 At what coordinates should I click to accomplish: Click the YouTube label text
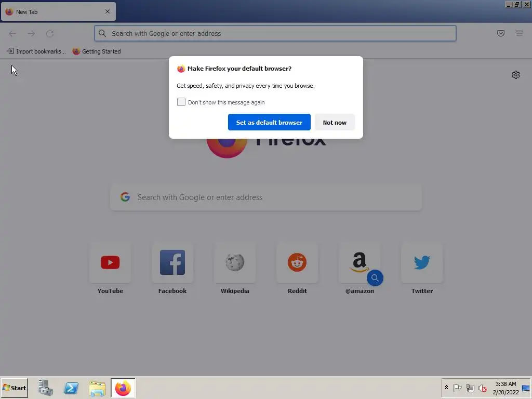tap(110, 291)
